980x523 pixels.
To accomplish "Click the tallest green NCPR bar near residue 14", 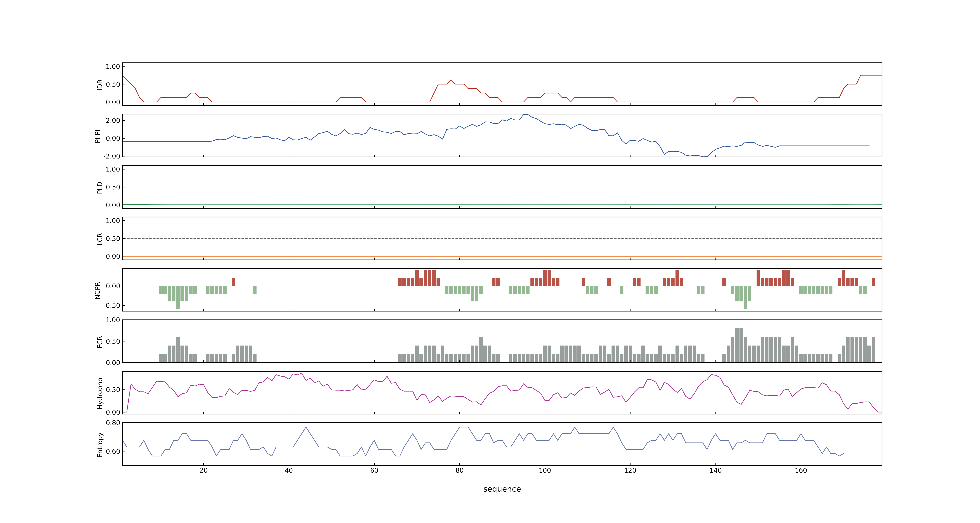I will click(x=178, y=298).
